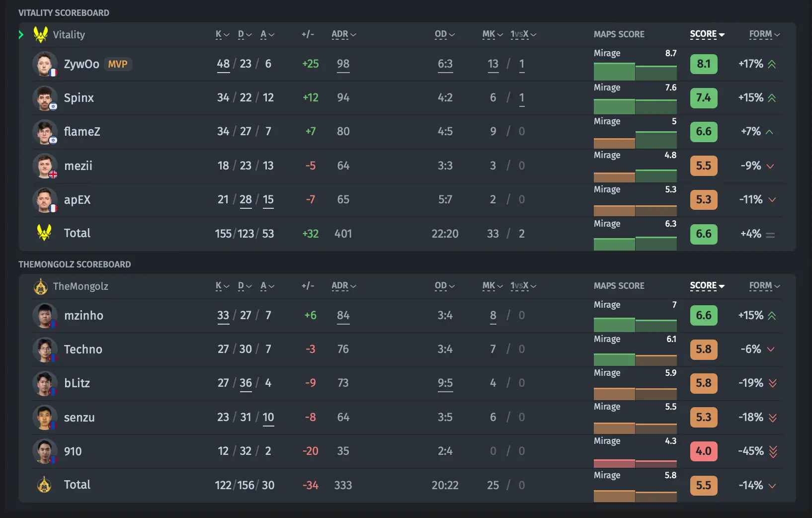The height and width of the screenshot is (518, 812).
Task: Click the TheMongolz team name in header
Action: pyautogui.click(x=81, y=286)
